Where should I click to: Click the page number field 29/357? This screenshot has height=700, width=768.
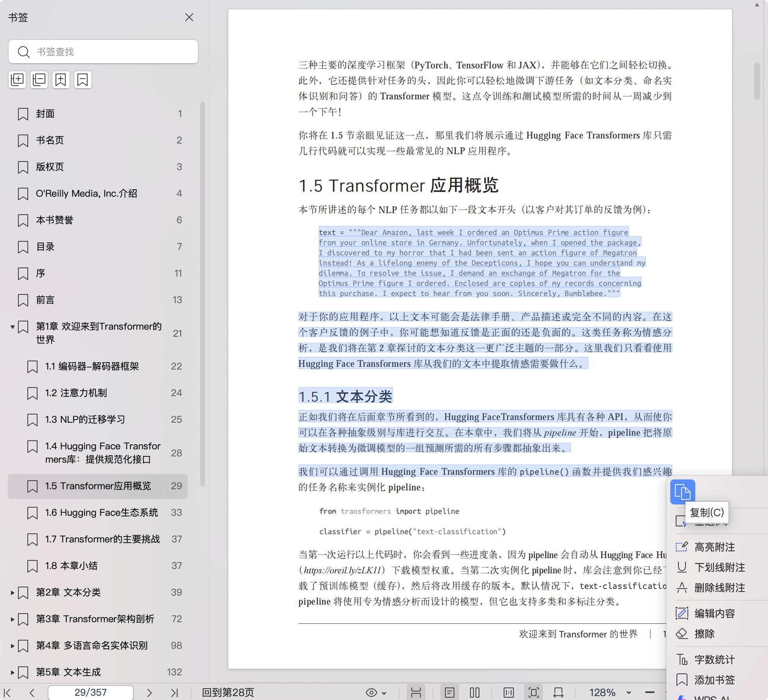[x=91, y=693]
